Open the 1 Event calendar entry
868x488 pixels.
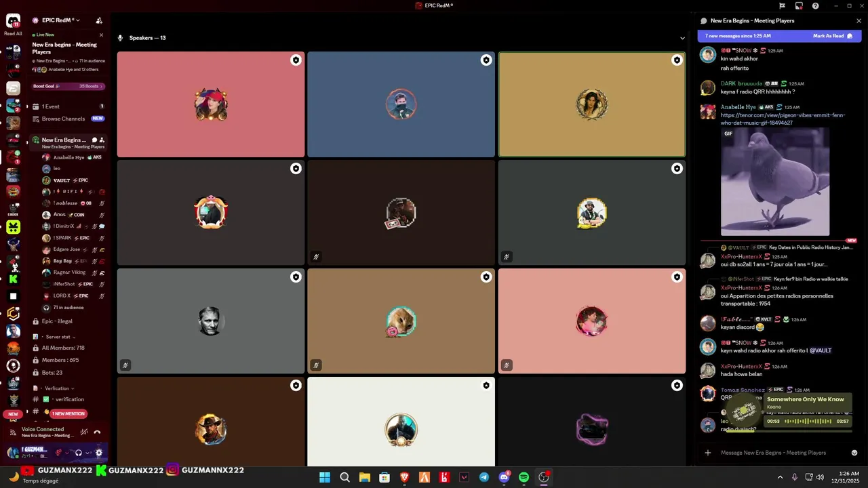click(68, 106)
